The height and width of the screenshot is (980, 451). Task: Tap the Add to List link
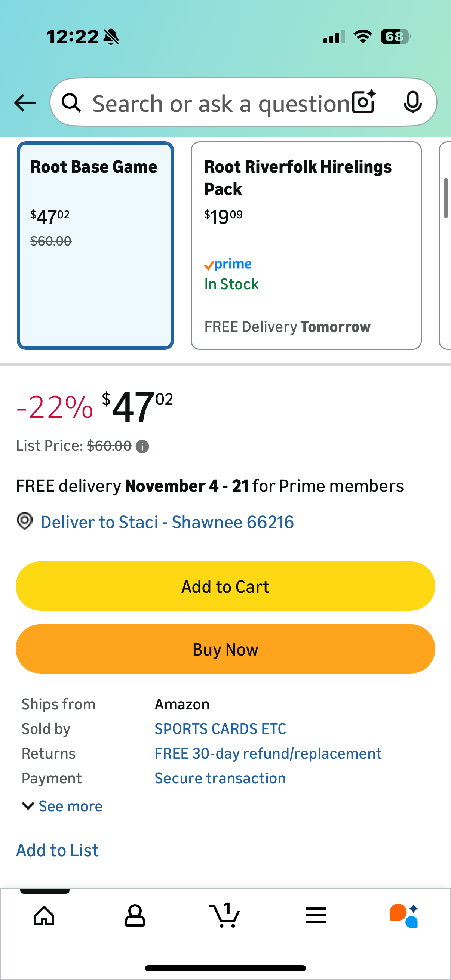tap(58, 850)
